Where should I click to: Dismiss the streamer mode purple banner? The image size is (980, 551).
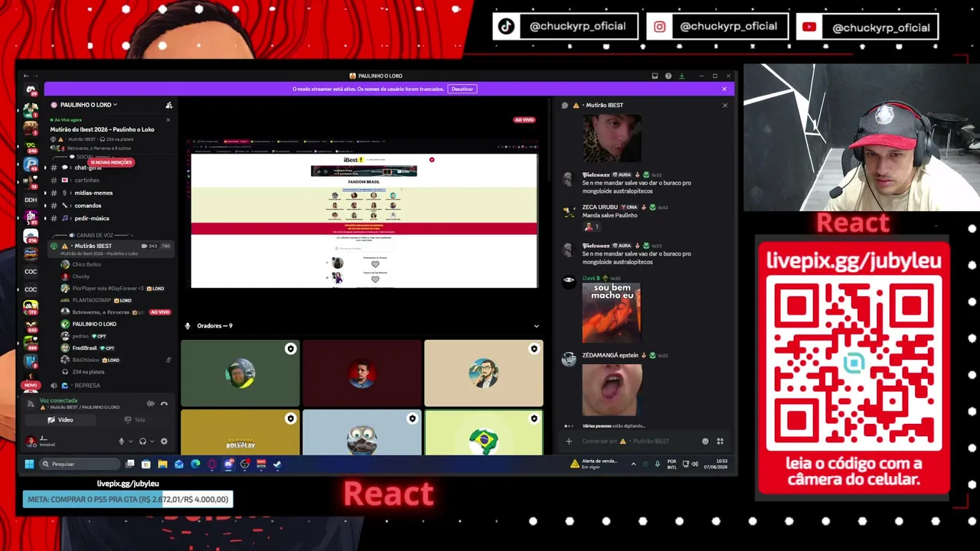click(724, 89)
